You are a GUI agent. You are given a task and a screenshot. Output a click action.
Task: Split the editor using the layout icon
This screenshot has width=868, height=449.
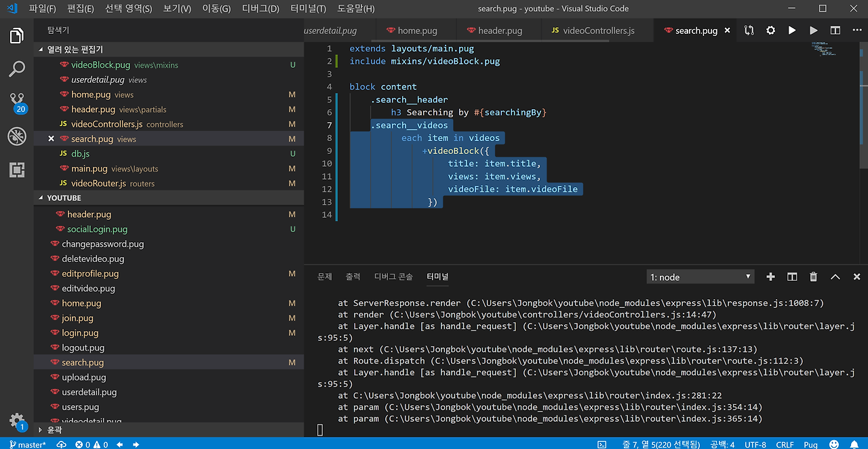(835, 31)
